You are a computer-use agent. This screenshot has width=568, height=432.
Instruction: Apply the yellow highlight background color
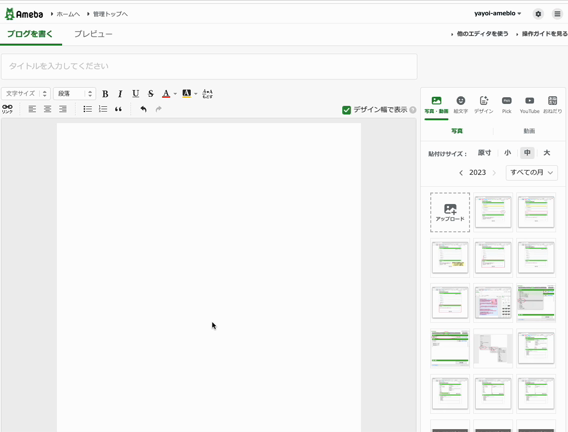[x=187, y=94]
